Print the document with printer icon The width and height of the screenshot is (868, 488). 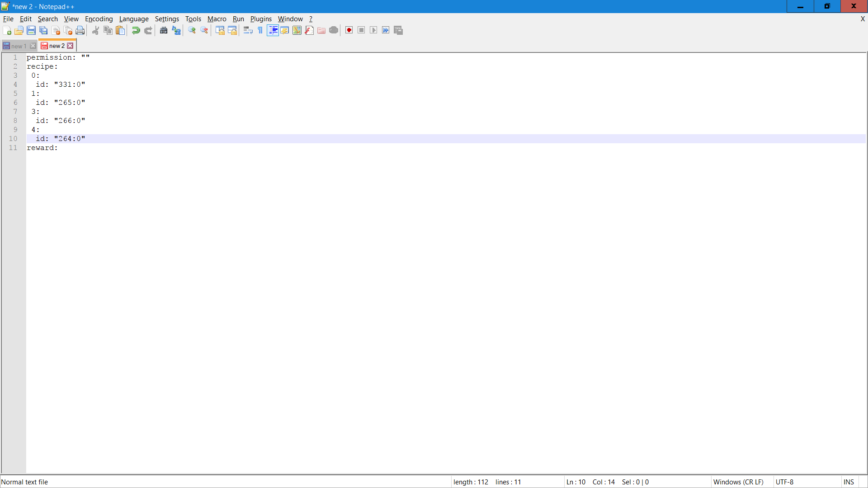(x=80, y=30)
